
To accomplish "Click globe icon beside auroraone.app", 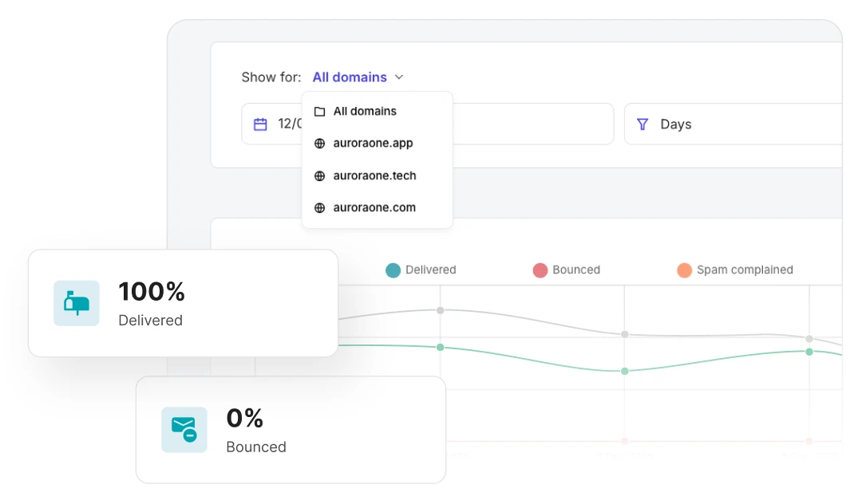I will pyautogui.click(x=319, y=144).
